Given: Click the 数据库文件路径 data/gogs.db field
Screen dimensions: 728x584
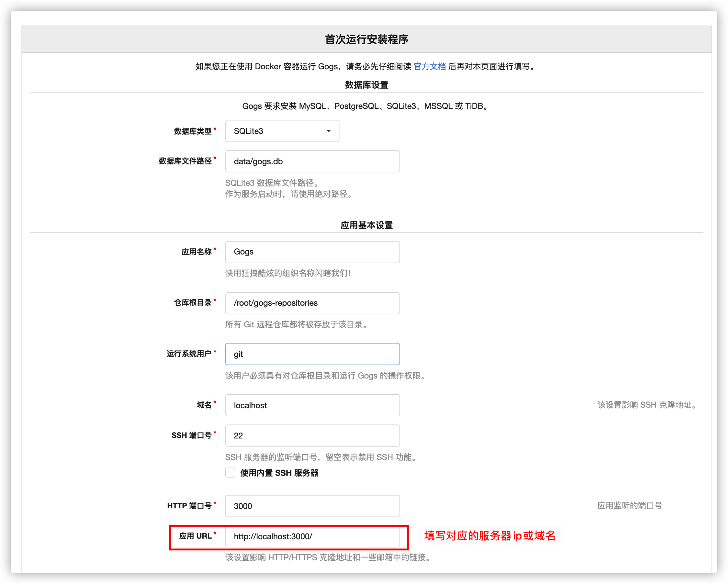Looking at the screenshot, I should coord(312,161).
